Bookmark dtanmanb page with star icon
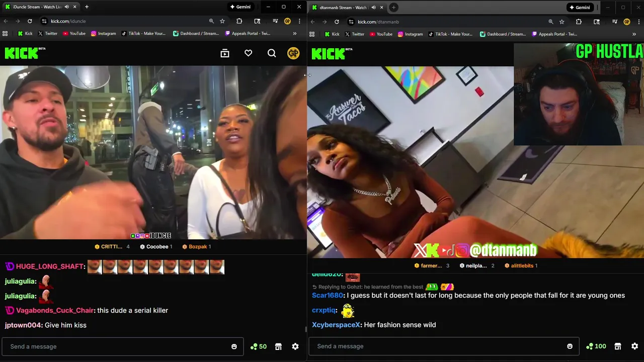 tap(562, 22)
